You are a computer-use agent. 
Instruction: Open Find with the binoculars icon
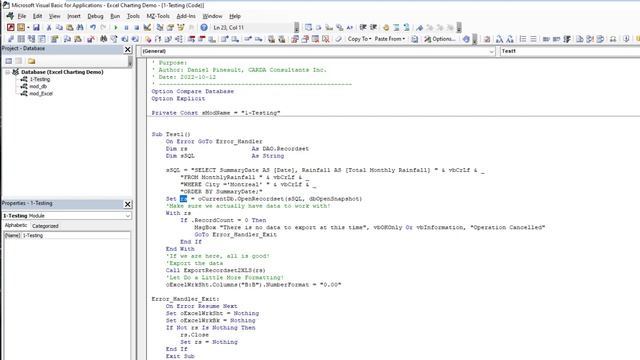(x=80, y=27)
